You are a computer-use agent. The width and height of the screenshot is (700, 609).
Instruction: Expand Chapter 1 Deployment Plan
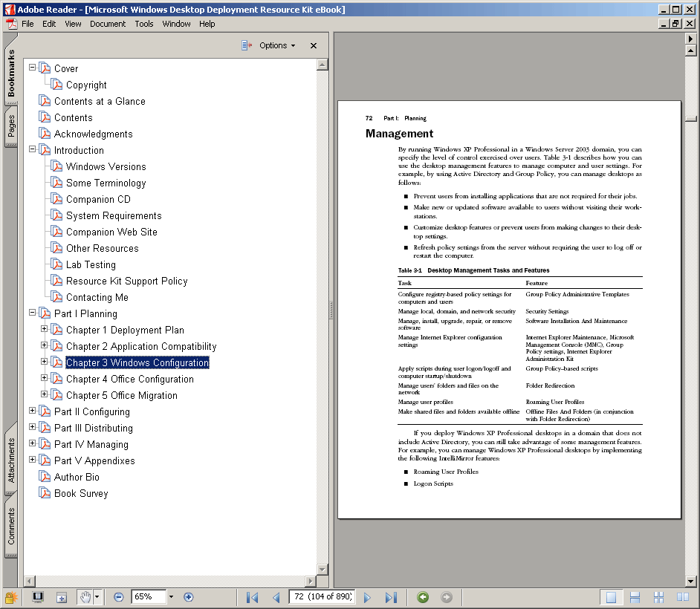pyautogui.click(x=44, y=329)
